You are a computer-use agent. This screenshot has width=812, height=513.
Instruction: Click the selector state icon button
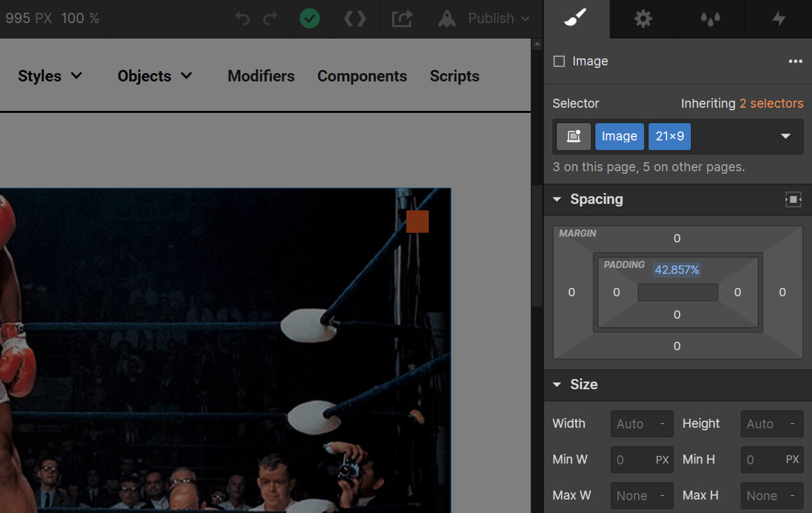pyautogui.click(x=574, y=137)
